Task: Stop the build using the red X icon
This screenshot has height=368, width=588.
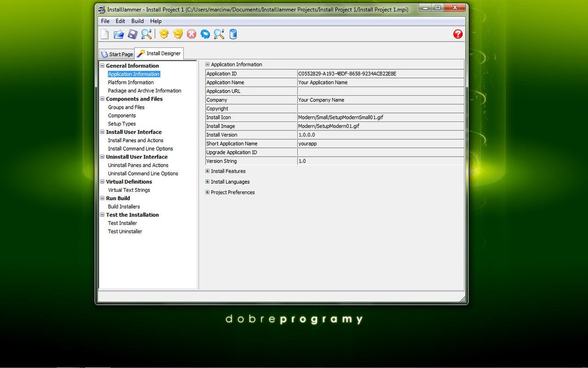Action: [192, 34]
